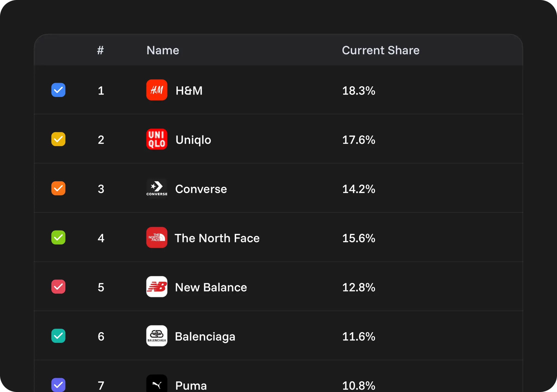Click the H&M brand logo
Screen dimensions: 557x392
point(157,90)
